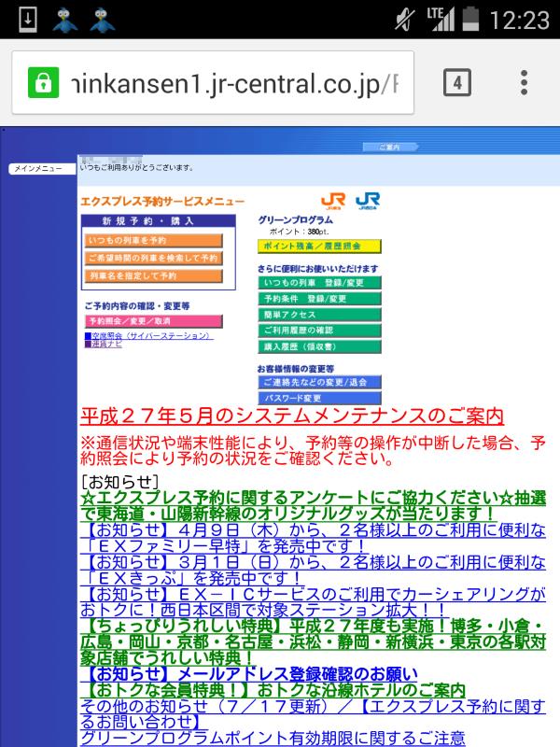The image size is (560, 747).
Task: Open 簡単アクセス green button
Action: 319,315
